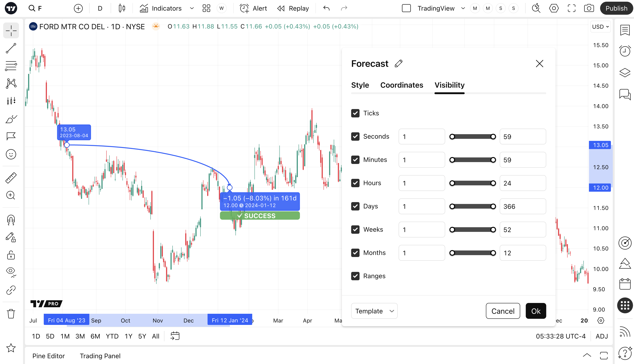This screenshot has width=634, height=364.
Task: Open the TradingView layout dropdown arrow
Action: [x=463, y=8]
